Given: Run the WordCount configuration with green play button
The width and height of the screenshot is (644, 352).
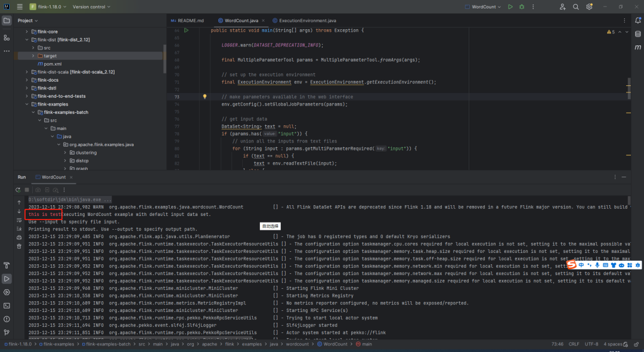Looking at the screenshot, I should tap(510, 7).
